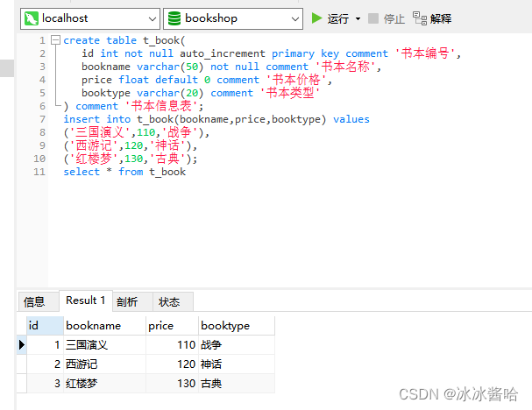Click the Explain plan icon
The width and height of the screenshot is (532, 410).
point(419,18)
